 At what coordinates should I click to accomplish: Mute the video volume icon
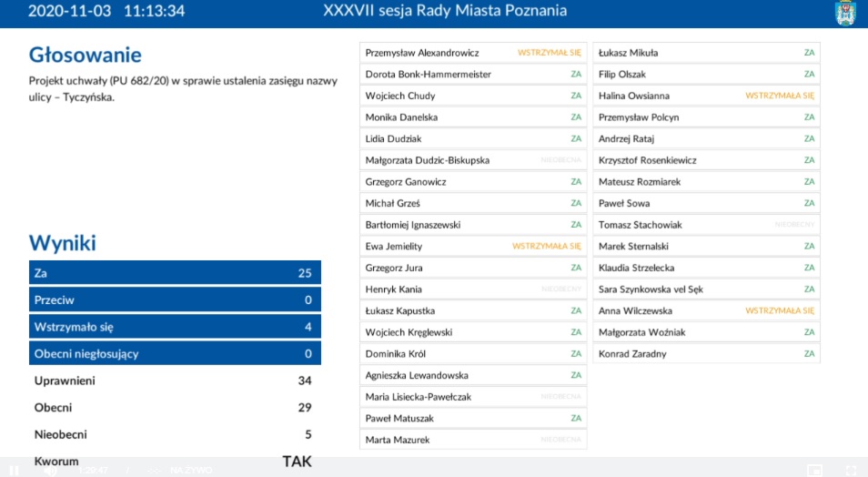51,470
